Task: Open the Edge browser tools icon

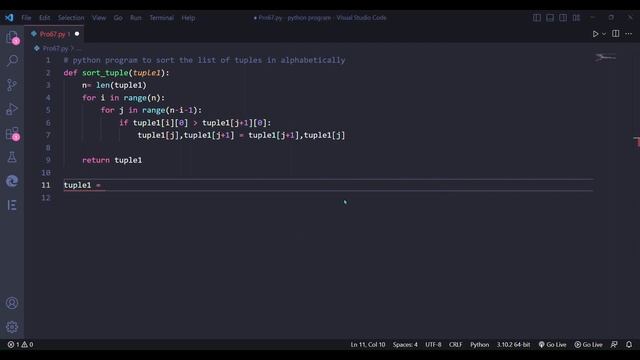Action: pos(12,181)
